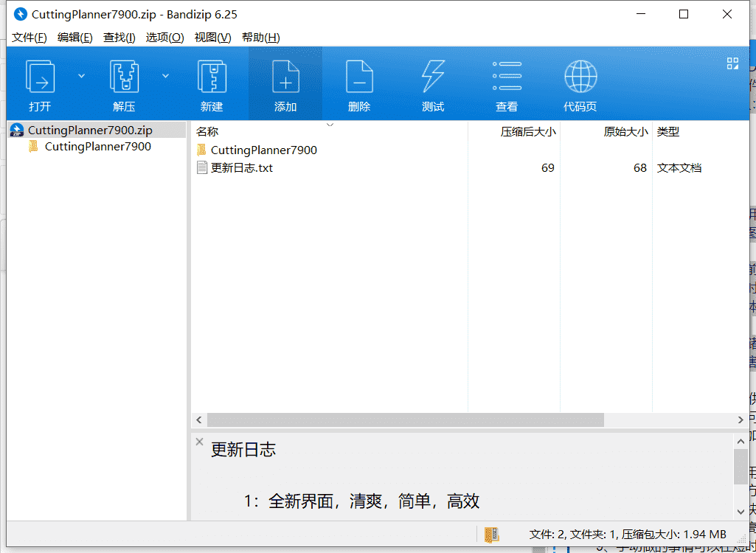Open the 选项(O) menu
This screenshot has height=553, width=756.
click(165, 38)
